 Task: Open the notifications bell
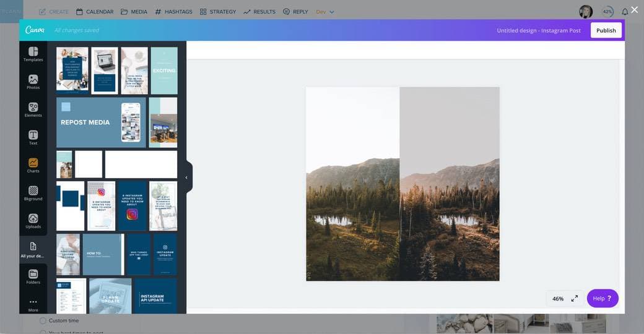[x=625, y=12]
